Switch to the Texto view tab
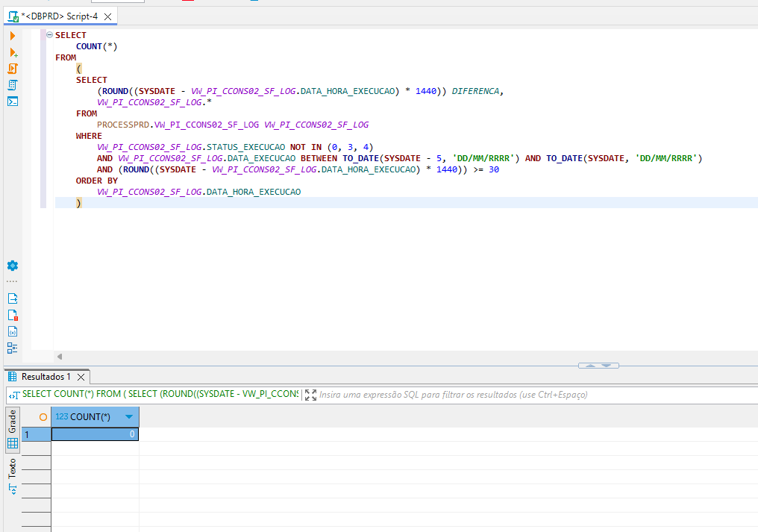The height and width of the screenshot is (532, 758). click(13, 468)
